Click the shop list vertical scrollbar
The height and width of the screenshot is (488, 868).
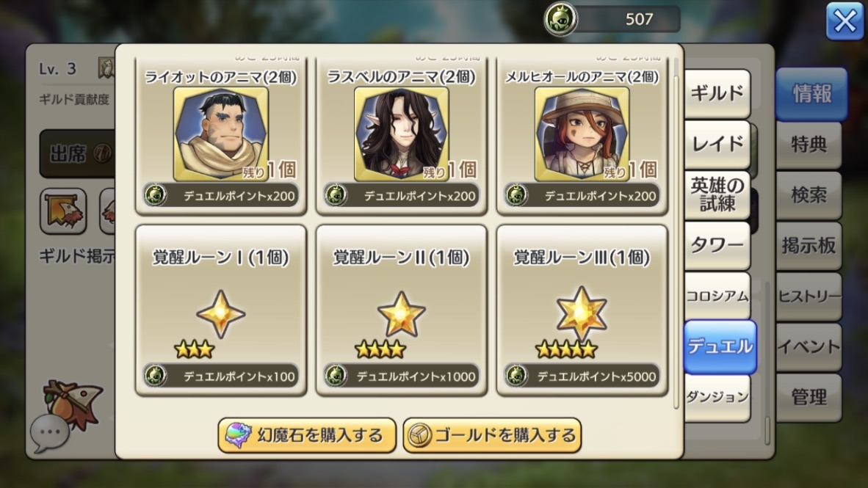[676, 233]
